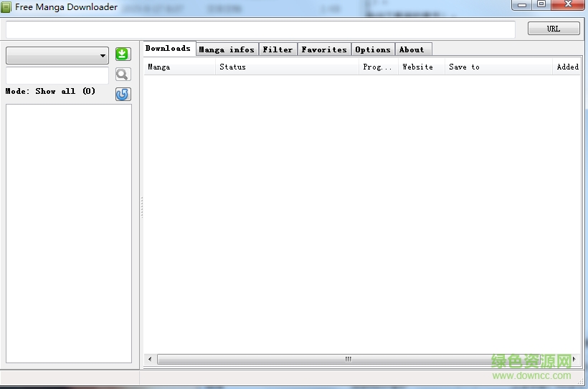The height and width of the screenshot is (389, 588).
Task: Click the Added column header
Action: coord(566,67)
